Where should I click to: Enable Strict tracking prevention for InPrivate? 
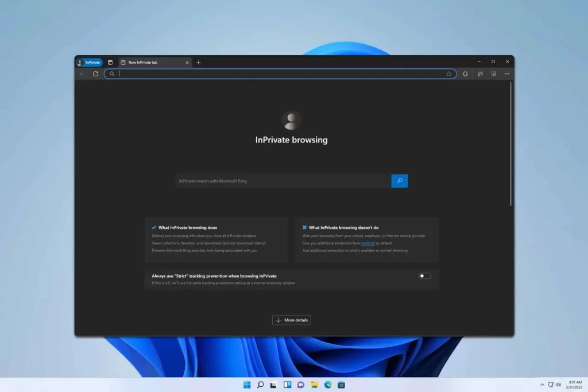coord(424,276)
